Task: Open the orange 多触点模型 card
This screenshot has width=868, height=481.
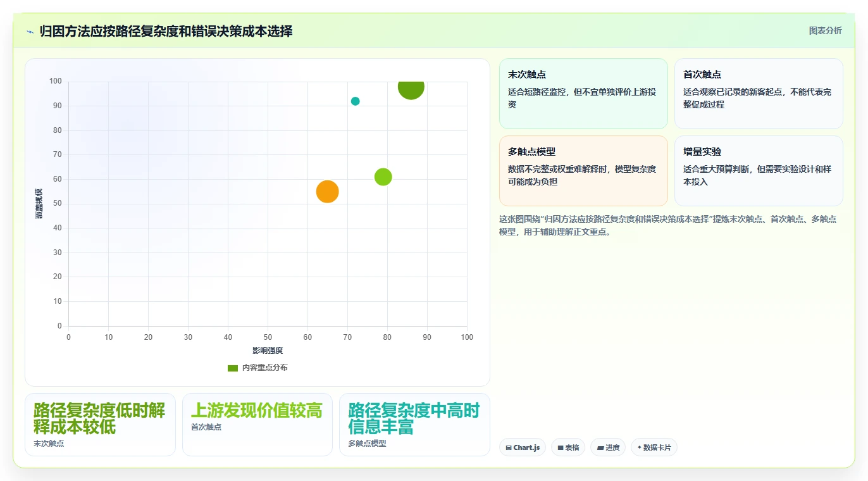Action: (x=583, y=171)
